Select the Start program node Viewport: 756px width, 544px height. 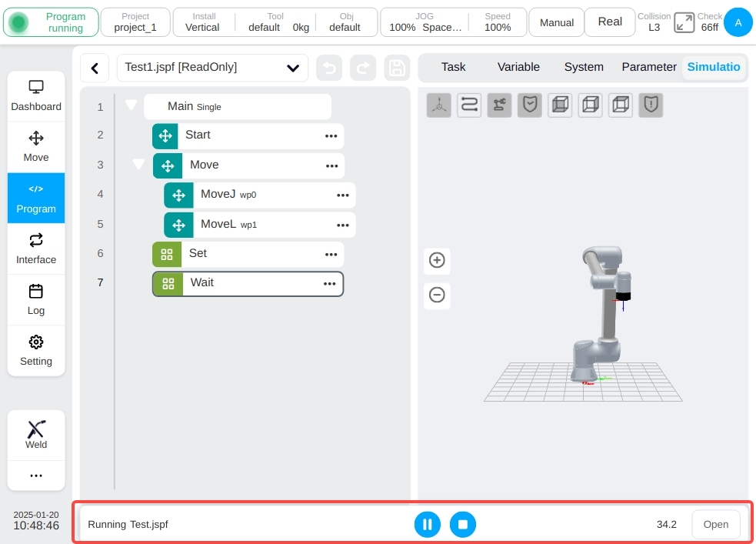(248, 136)
